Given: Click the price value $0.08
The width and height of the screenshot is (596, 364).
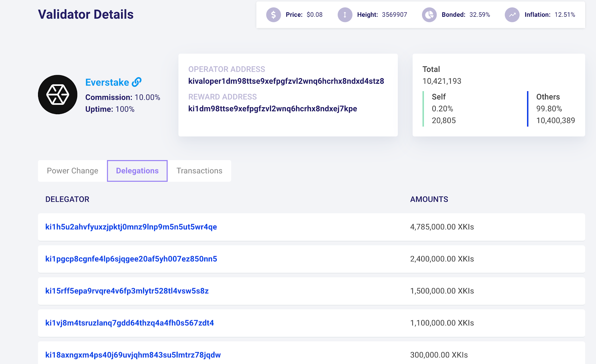Looking at the screenshot, I should [x=315, y=15].
